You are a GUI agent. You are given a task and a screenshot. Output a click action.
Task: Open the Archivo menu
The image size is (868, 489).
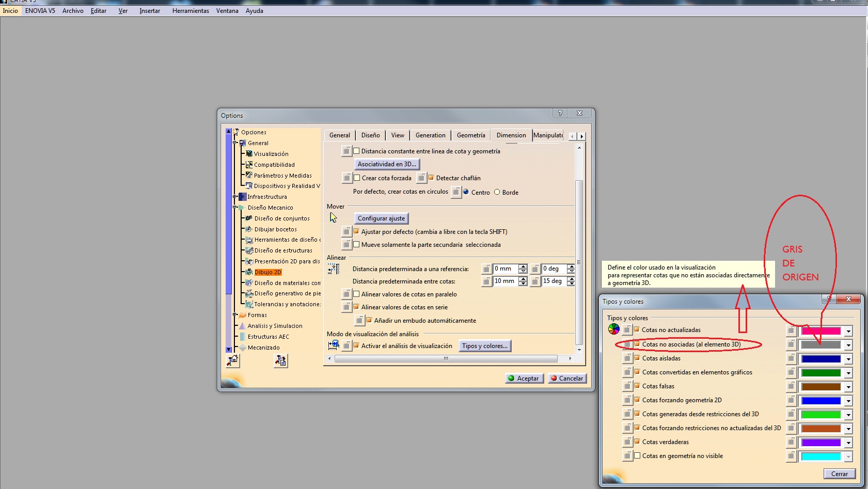[x=73, y=10]
